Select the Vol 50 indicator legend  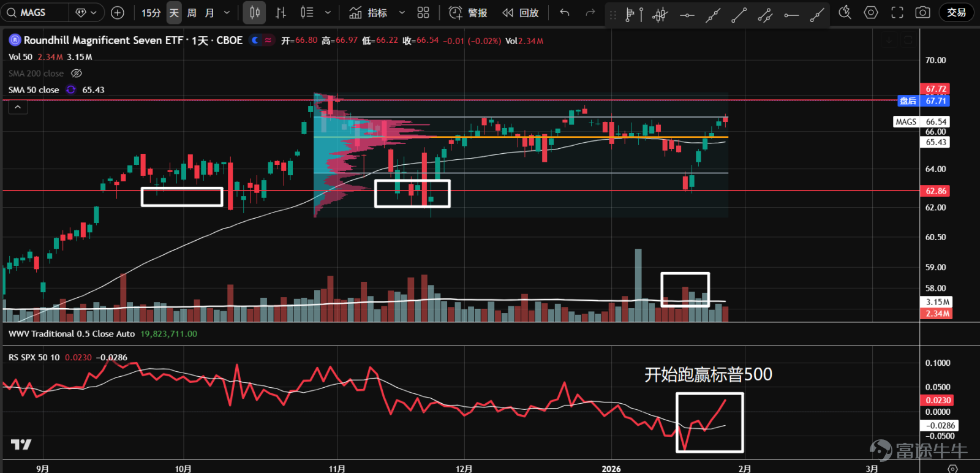(x=20, y=57)
